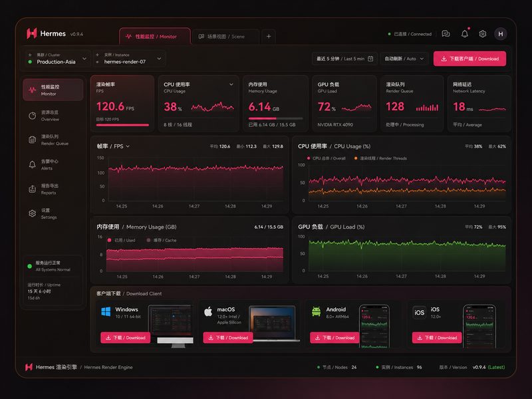Switch to the Scene tab
532x399 pixels.
pos(224,37)
